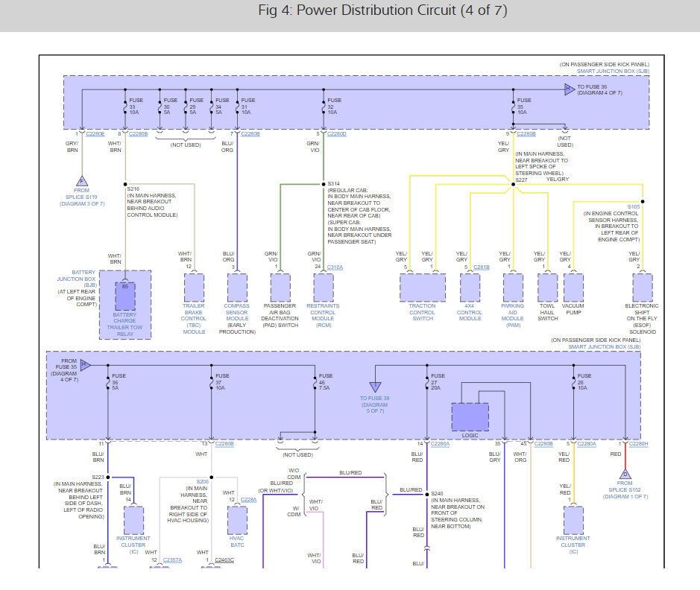Click the Electronic Shift On The Fly solenoid box
This screenshot has width=700, height=590.
(x=643, y=288)
